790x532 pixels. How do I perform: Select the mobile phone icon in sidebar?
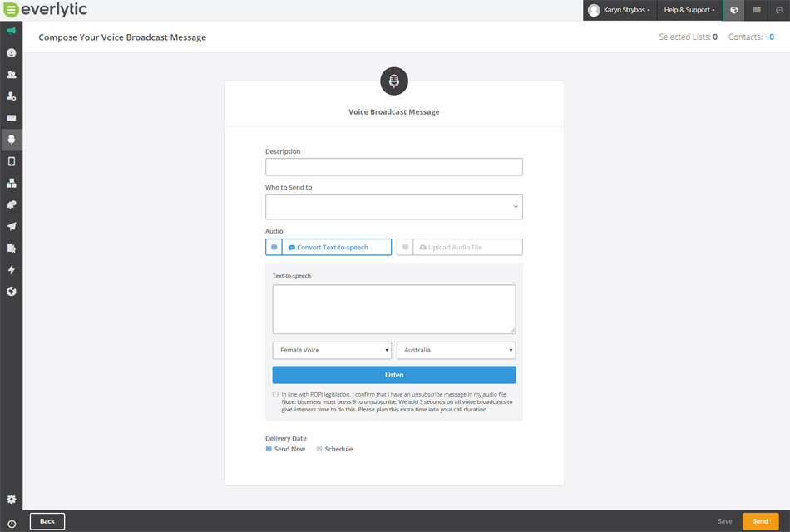point(11,161)
